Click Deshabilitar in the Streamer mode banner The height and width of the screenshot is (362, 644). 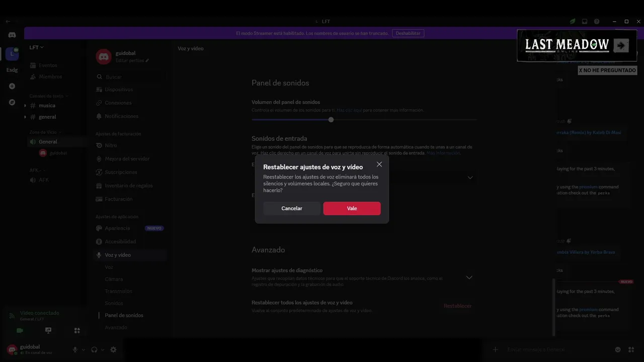pyautogui.click(x=408, y=33)
